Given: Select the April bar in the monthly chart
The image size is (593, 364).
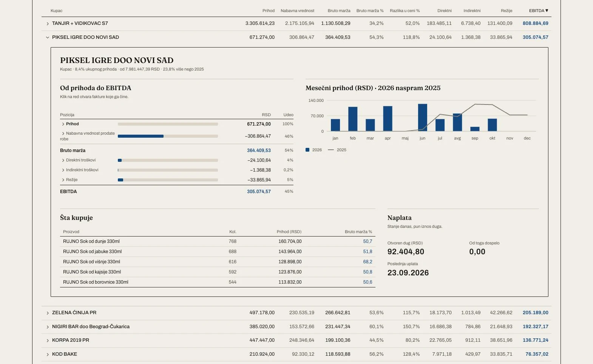Looking at the screenshot, I should (x=388, y=118).
